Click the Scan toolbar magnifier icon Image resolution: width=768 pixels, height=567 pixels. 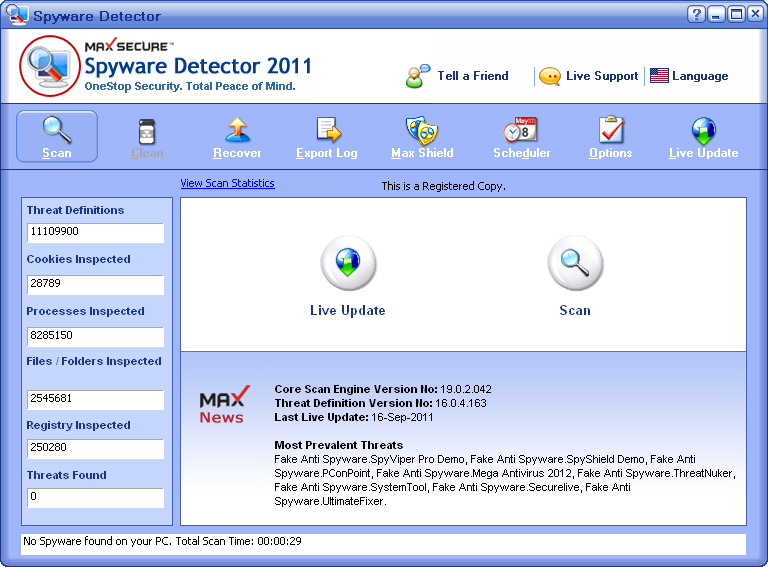pyautogui.click(x=57, y=131)
